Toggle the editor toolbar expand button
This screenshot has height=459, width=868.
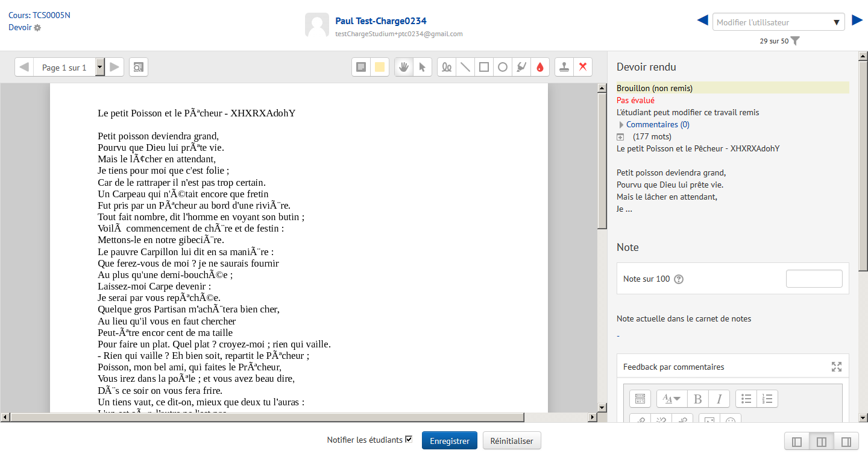(x=640, y=399)
